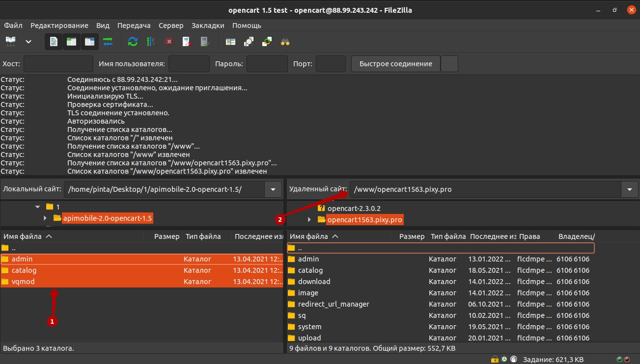Toggle remote directory tree display

[89, 42]
